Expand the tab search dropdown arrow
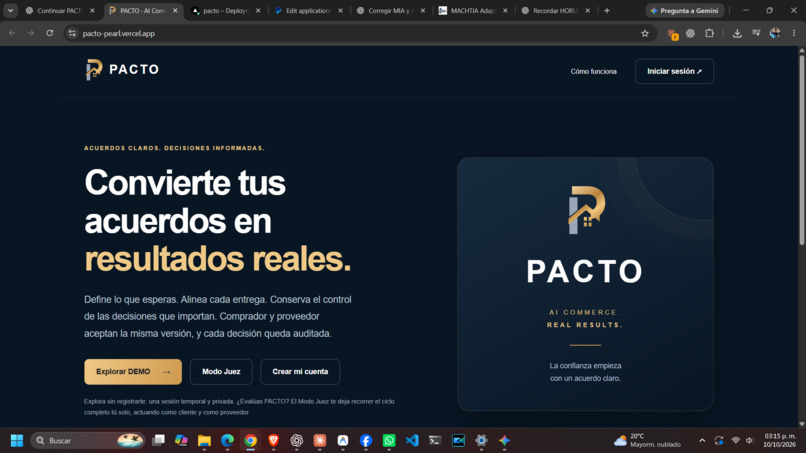Screen dimensions: 806x453 (10, 10)
